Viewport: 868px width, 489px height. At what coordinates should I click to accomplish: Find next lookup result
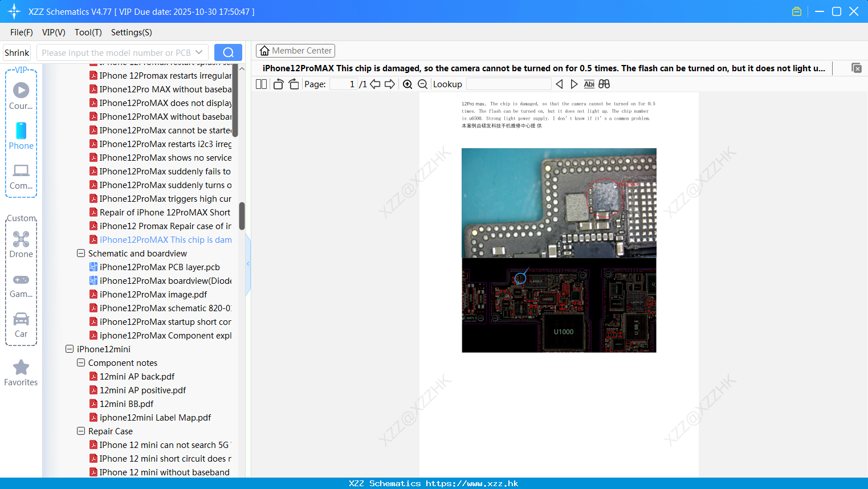(x=574, y=84)
